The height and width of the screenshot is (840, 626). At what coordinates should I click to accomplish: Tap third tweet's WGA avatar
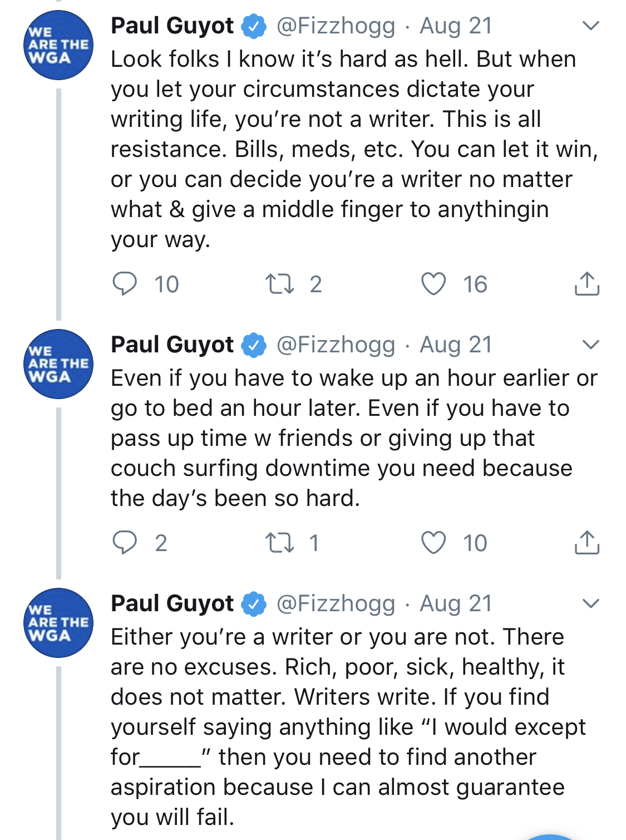58,623
